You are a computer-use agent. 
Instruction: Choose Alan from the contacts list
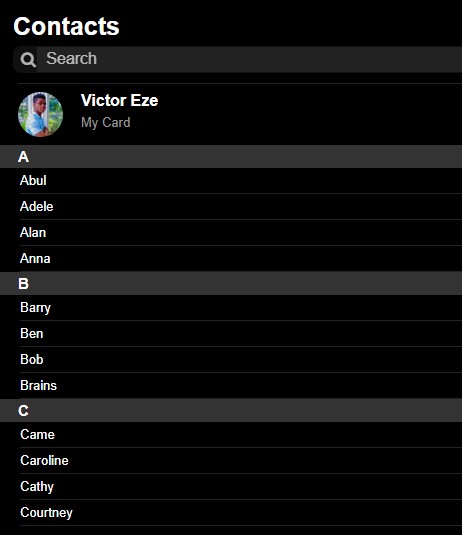[x=241, y=232]
